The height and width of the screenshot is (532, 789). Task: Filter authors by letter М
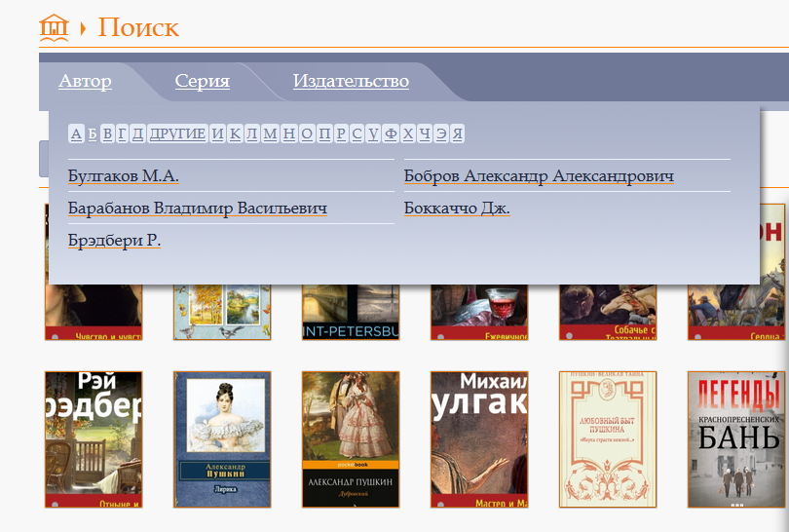click(x=270, y=133)
